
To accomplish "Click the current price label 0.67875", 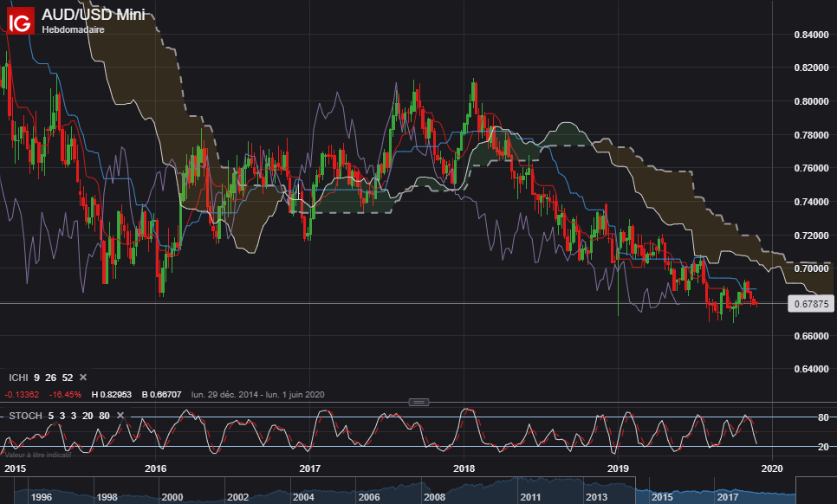I will (811, 304).
